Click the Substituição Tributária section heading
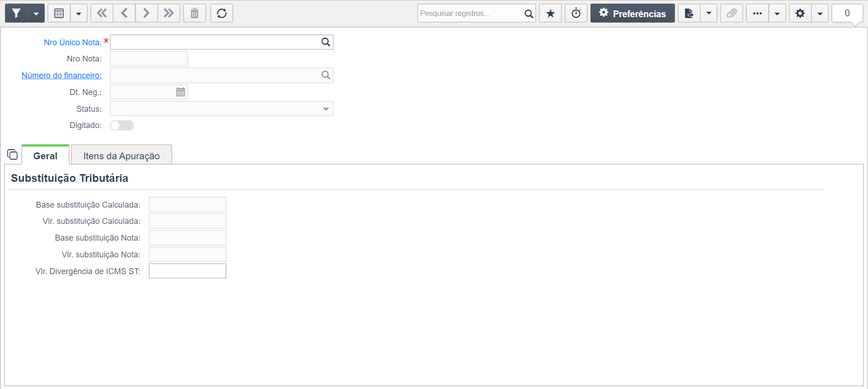This screenshot has height=389, width=868. (x=70, y=178)
